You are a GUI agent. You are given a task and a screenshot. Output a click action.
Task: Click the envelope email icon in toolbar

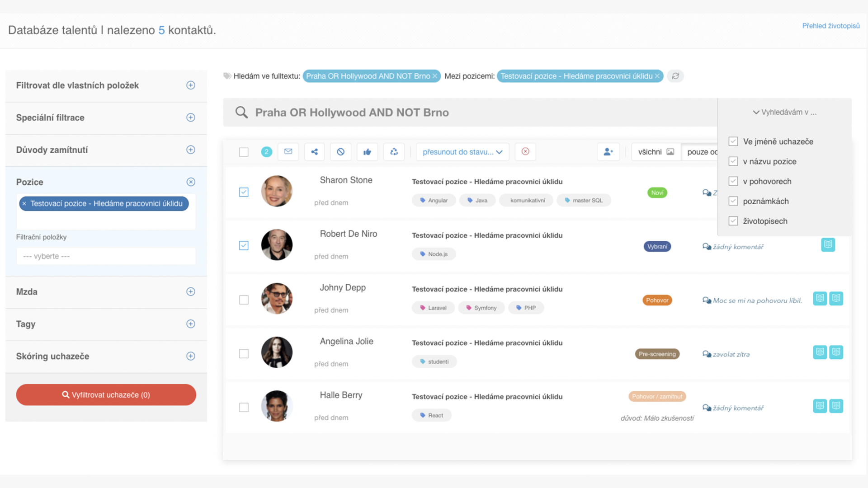288,152
